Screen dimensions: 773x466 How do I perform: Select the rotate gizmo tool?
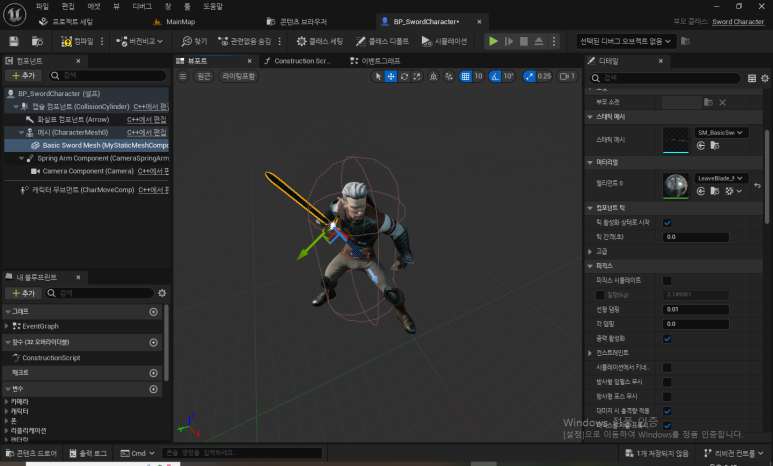pos(404,76)
